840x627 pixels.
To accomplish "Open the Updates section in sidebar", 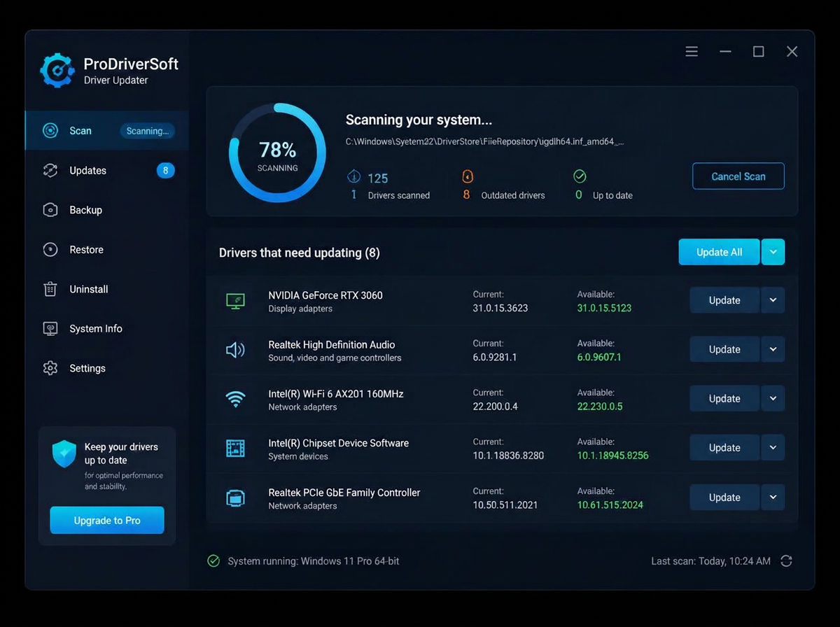I will (107, 170).
